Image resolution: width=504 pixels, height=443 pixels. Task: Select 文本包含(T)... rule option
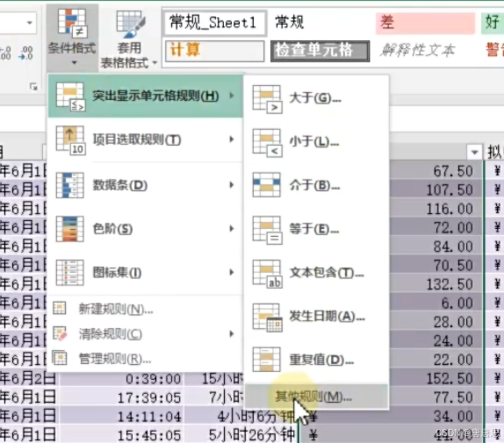click(x=316, y=273)
